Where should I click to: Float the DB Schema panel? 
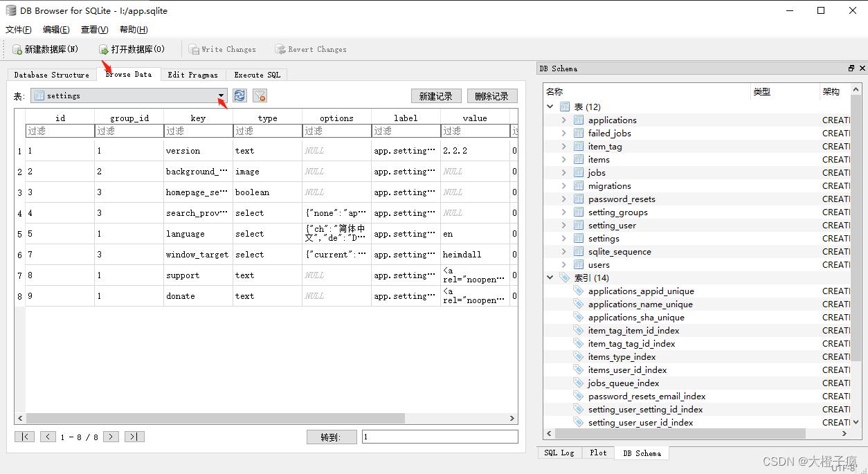point(851,69)
